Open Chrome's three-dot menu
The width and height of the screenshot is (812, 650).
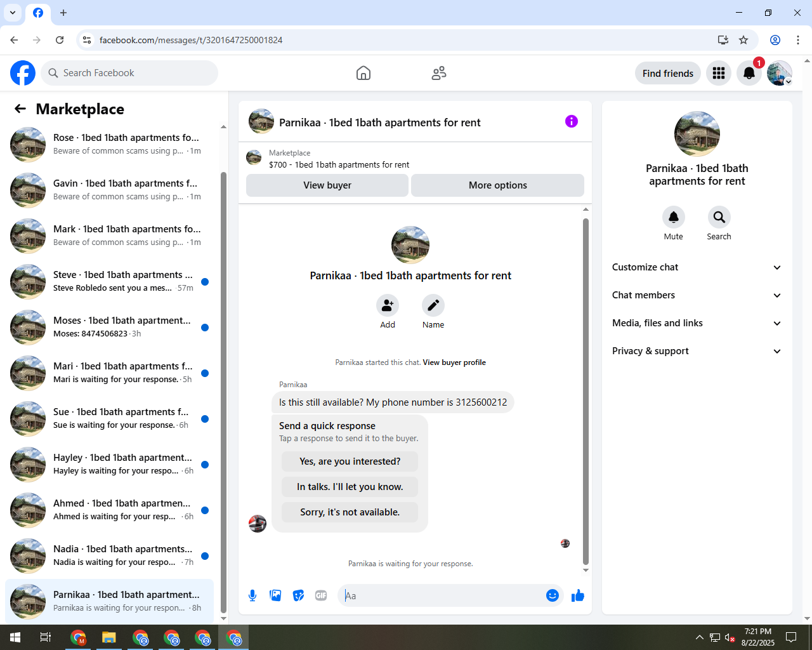pos(798,40)
